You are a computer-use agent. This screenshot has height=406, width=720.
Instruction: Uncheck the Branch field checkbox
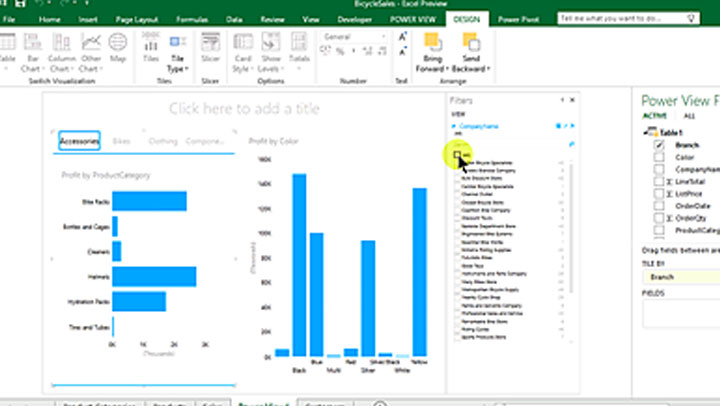coord(658,145)
